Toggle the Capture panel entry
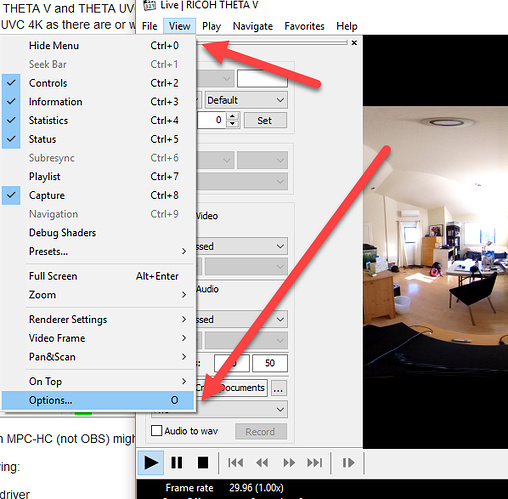508x499 pixels. pyautogui.click(x=98, y=195)
